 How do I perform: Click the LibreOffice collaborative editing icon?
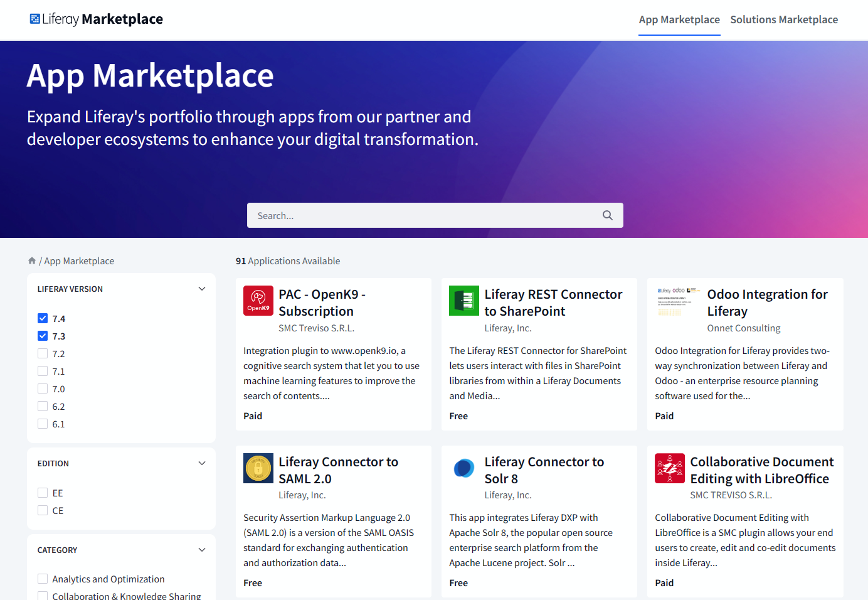pos(669,468)
